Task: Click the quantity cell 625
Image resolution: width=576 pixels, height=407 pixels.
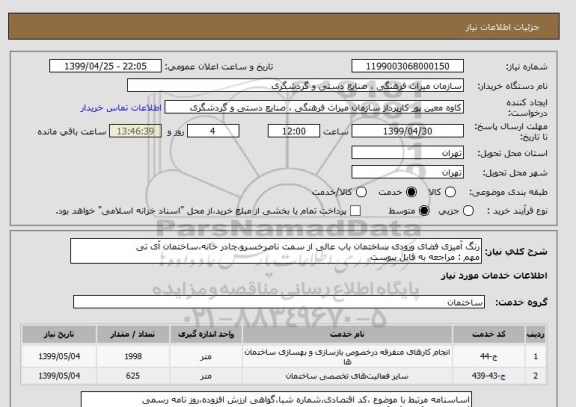Action: pyautogui.click(x=133, y=376)
